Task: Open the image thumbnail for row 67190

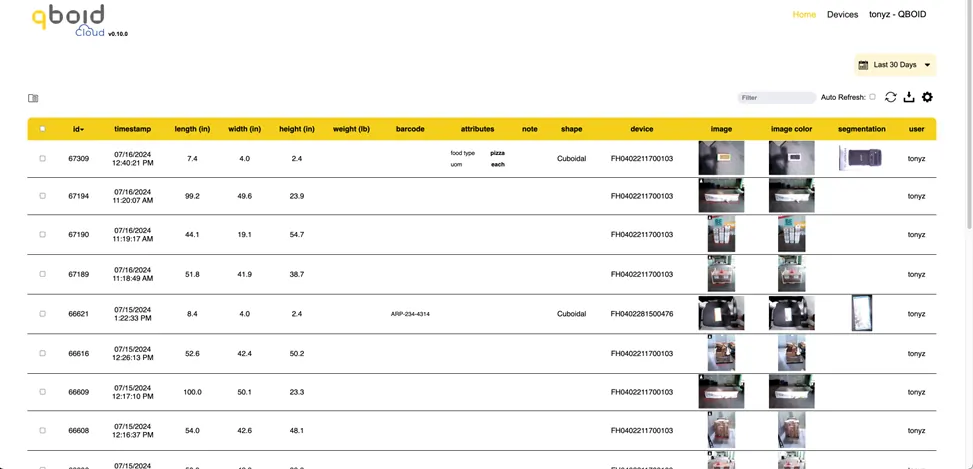Action: pos(721,234)
